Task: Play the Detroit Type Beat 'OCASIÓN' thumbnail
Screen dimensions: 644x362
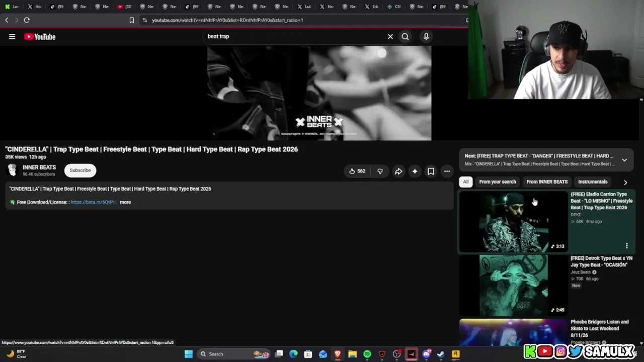Action: [513, 285]
